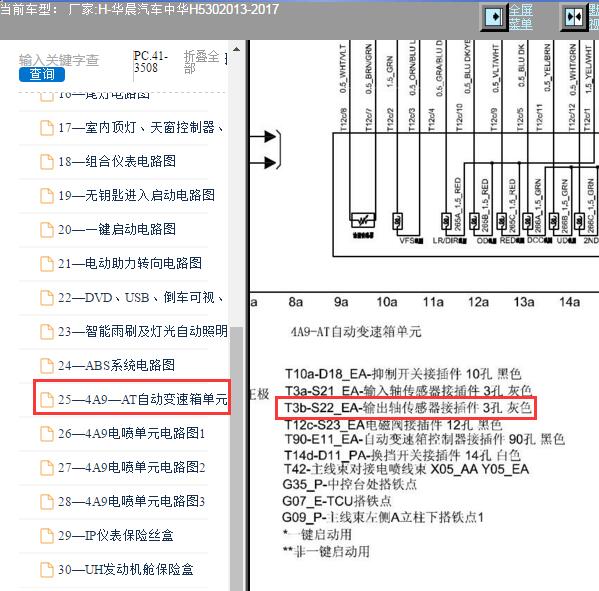The width and height of the screenshot is (599, 591).
Task: Open 26—4A9电喷单元电路图1
Action: pyautogui.click(x=131, y=433)
